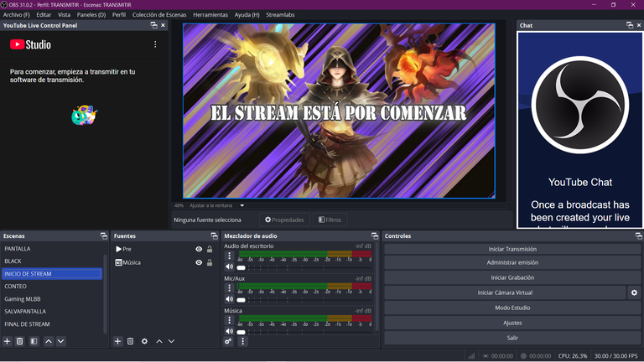
Task: Click the YouTube Studio logo
Action: point(30,44)
